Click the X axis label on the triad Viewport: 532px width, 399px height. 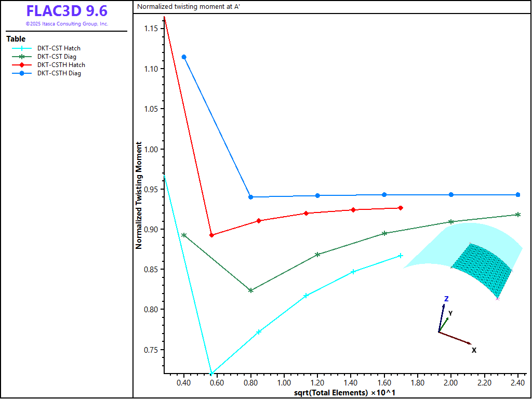pos(474,350)
